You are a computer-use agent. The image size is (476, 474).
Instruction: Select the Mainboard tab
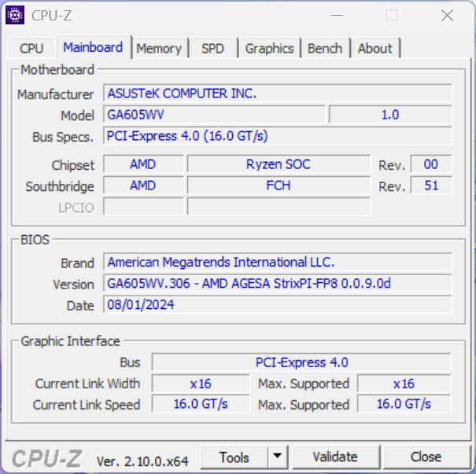(93, 47)
